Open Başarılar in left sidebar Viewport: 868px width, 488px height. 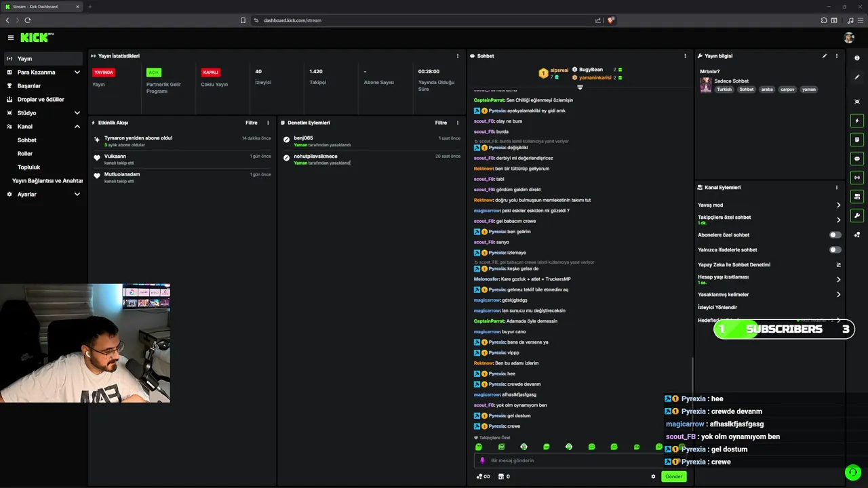(43, 85)
